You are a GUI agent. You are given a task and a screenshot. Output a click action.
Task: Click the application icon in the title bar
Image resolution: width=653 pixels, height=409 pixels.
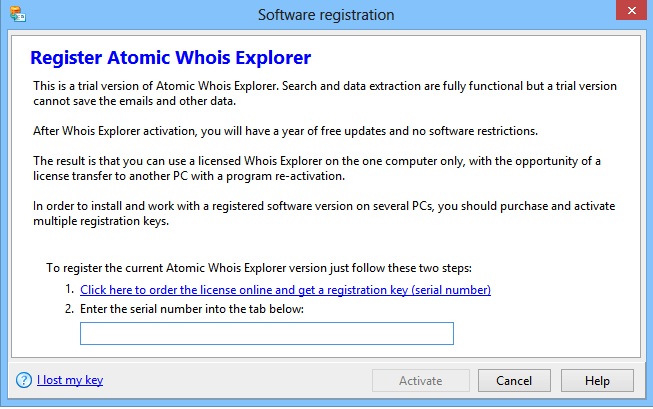click(x=16, y=15)
